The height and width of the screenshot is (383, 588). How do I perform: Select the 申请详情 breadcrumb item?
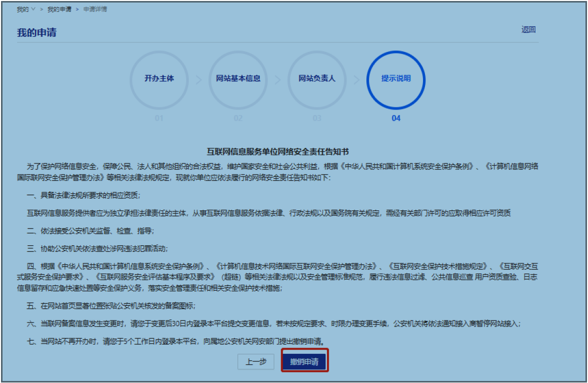point(94,10)
